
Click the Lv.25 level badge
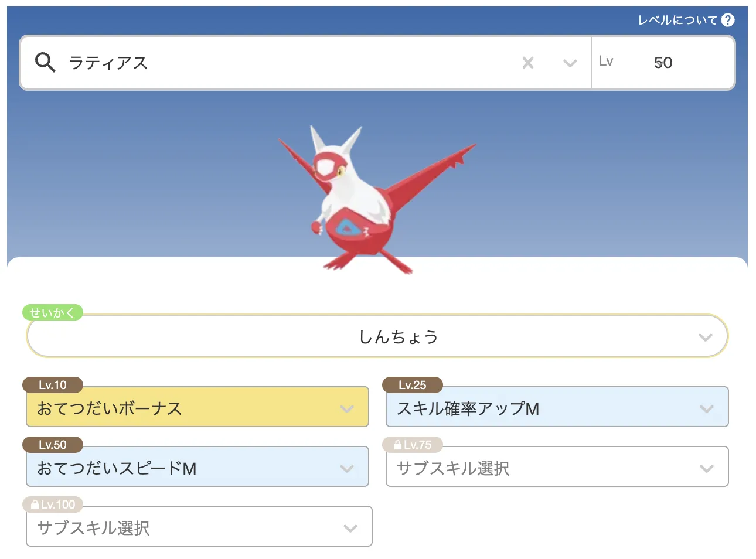tap(412, 385)
